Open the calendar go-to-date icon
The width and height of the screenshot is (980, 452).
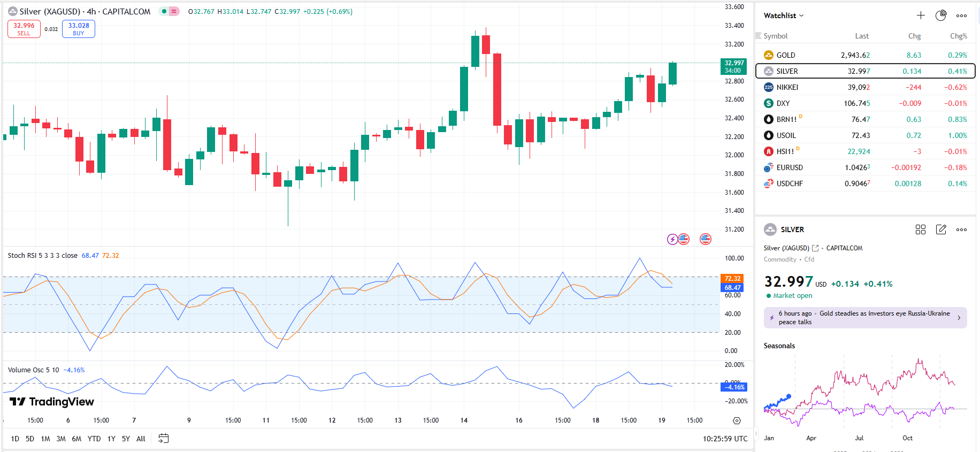(x=164, y=439)
